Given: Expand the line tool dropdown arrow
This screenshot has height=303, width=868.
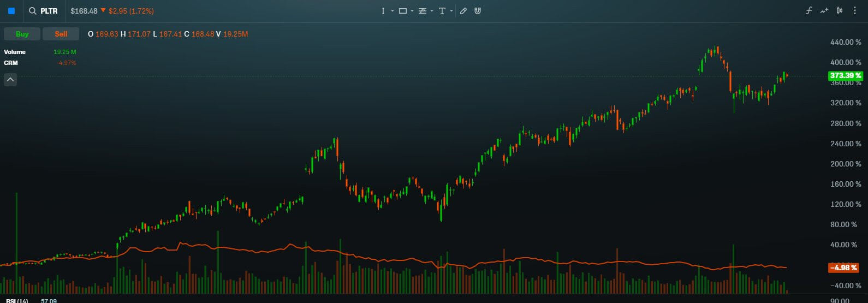Looking at the screenshot, I should [393, 11].
